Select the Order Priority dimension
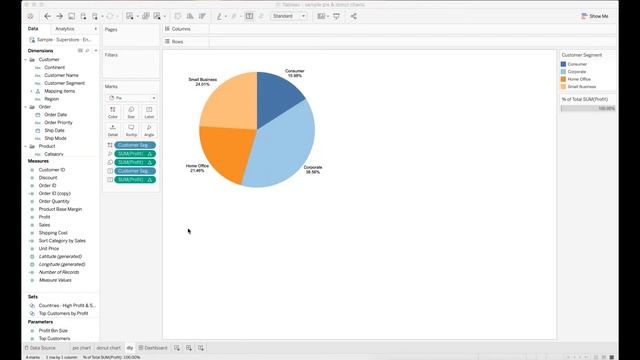 tap(58, 122)
